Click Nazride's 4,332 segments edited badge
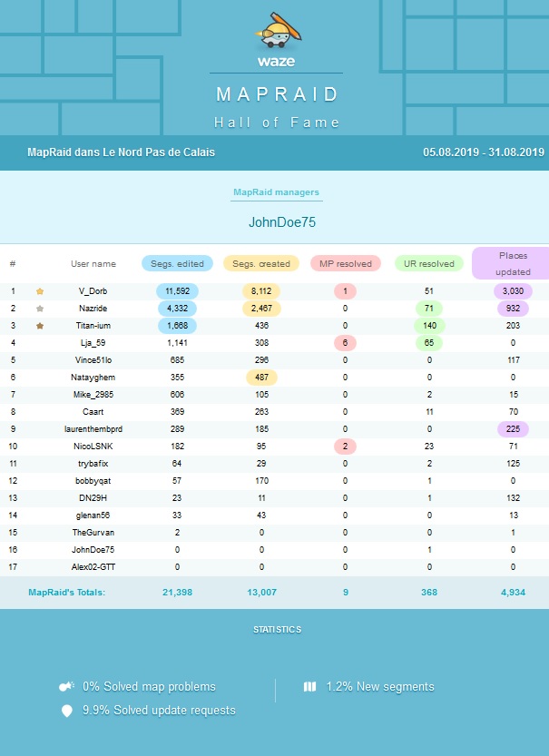The height and width of the screenshot is (756, 549). tap(177, 309)
